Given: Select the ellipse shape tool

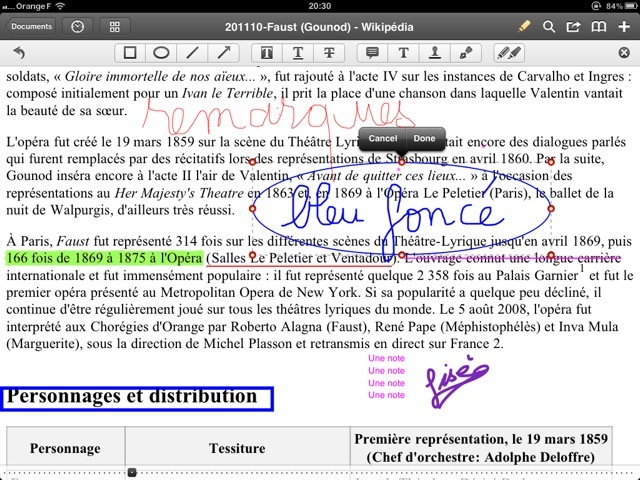Looking at the screenshot, I should pyautogui.click(x=160, y=52).
